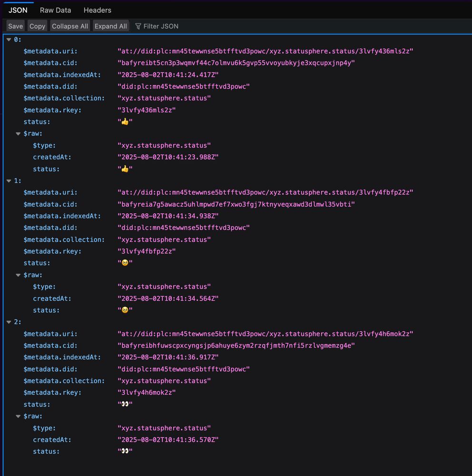Select the JSON tab
The width and height of the screenshot is (472, 476).
coord(18,10)
